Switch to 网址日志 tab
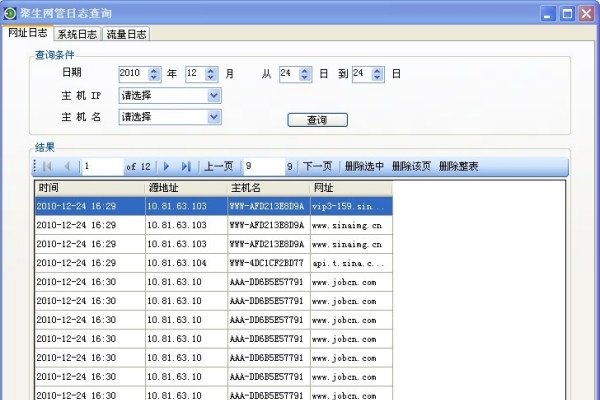The width and height of the screenshot is (600, 400). coord(28,33)
